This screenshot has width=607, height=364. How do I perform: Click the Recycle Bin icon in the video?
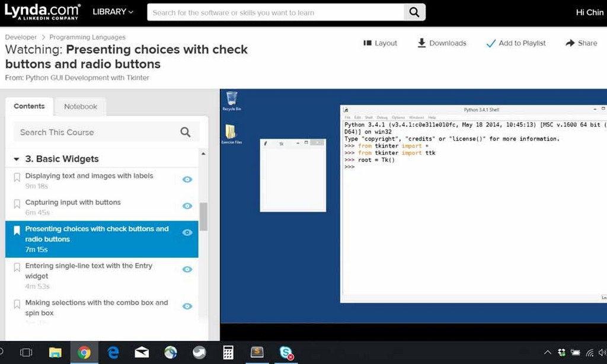coord(232,101)
